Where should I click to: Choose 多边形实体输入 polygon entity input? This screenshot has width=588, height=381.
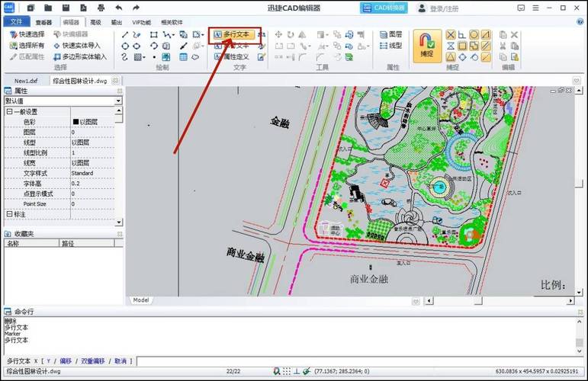click(79, 57)
